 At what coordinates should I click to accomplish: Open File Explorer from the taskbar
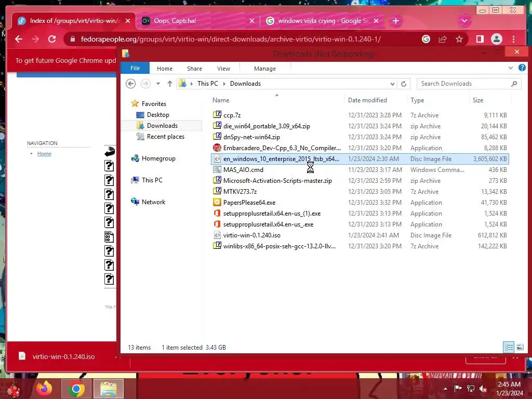(109, 389)
